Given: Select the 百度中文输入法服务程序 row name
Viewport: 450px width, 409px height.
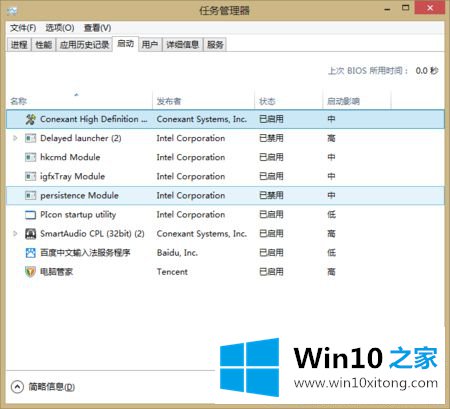Looking at the screenshot, I should 85,253.
